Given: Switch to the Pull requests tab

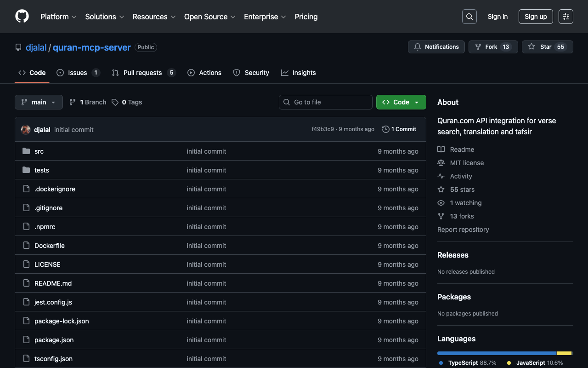Looking at the screenshot, I should click(142, 73).
